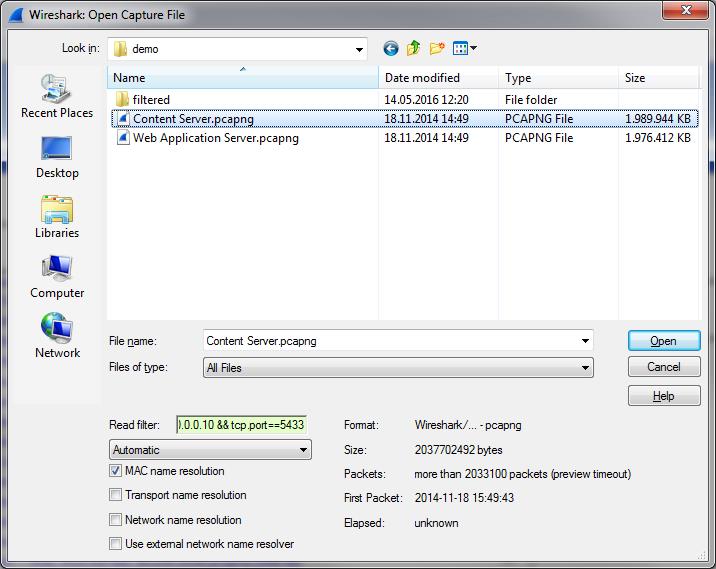Enable Use external network name resolver
This screenshot has height=569, width=716.
[x=116, y=544]
